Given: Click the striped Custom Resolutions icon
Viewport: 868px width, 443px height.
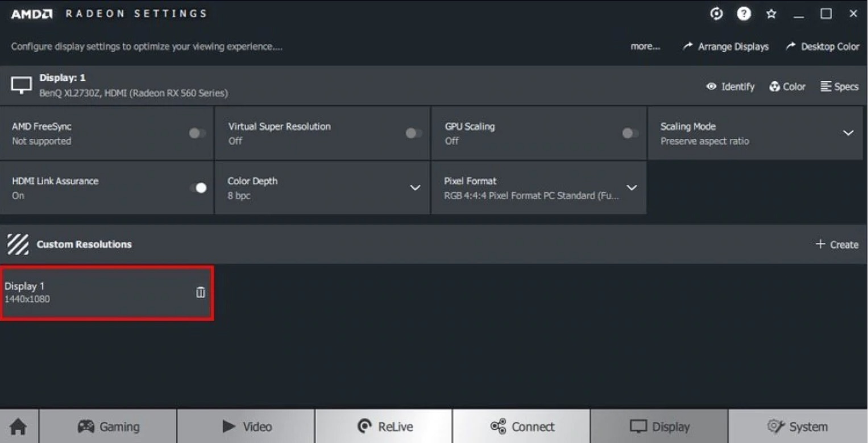Looking at the screenshot, I should pyautogui.click(x=18, y=245).
